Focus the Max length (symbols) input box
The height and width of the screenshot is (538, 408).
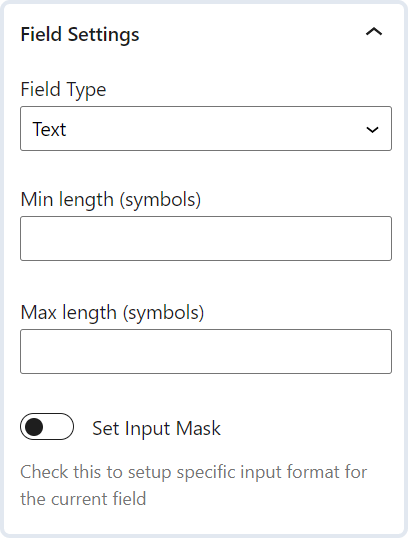click(206, 351)
